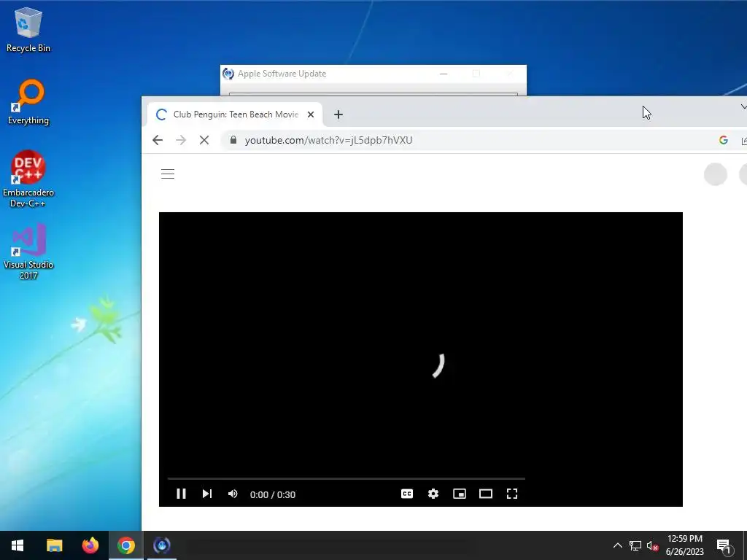Enable miniplayer mode

tap(460, 494)
